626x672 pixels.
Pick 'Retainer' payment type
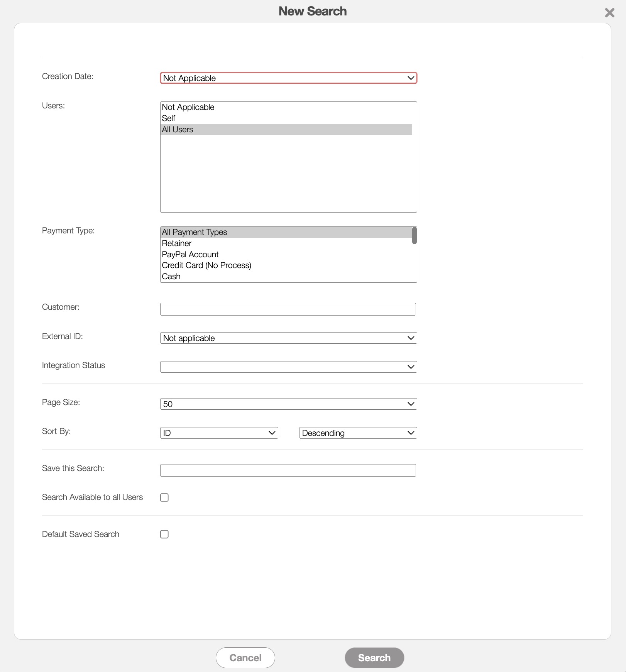tap(177, 243)
